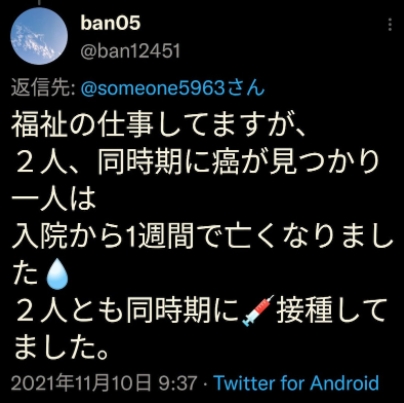
Task: Click the line 入院から1週間で亡くなりまし
Action: click(x=202, y=237)
